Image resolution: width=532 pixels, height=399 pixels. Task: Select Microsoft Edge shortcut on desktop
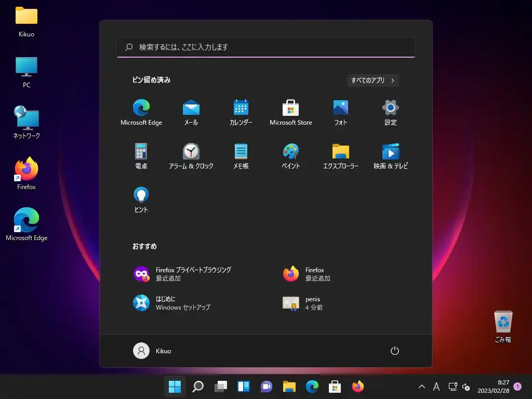point(26,224)
